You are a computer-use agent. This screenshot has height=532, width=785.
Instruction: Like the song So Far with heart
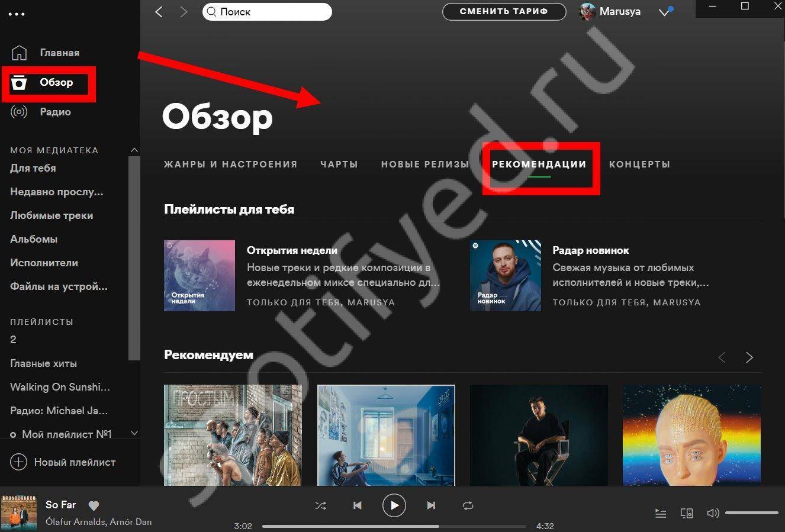pos(94,505)
